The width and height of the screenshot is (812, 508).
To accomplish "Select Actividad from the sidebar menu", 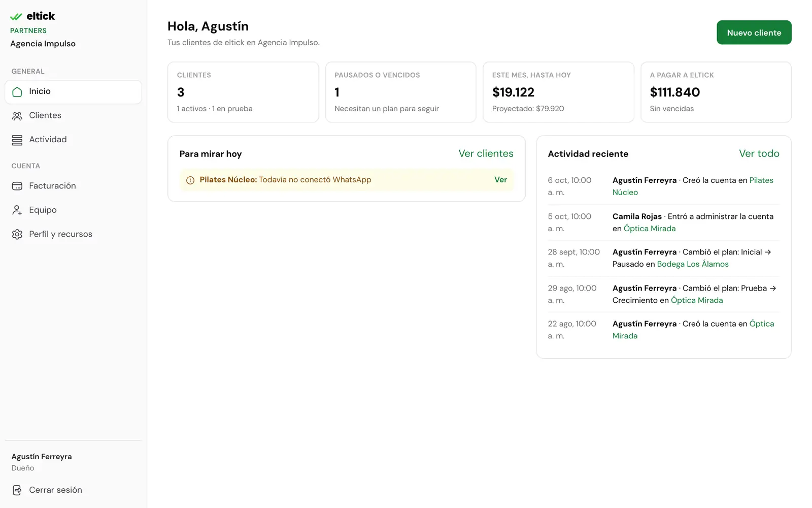I will [73, 140].
